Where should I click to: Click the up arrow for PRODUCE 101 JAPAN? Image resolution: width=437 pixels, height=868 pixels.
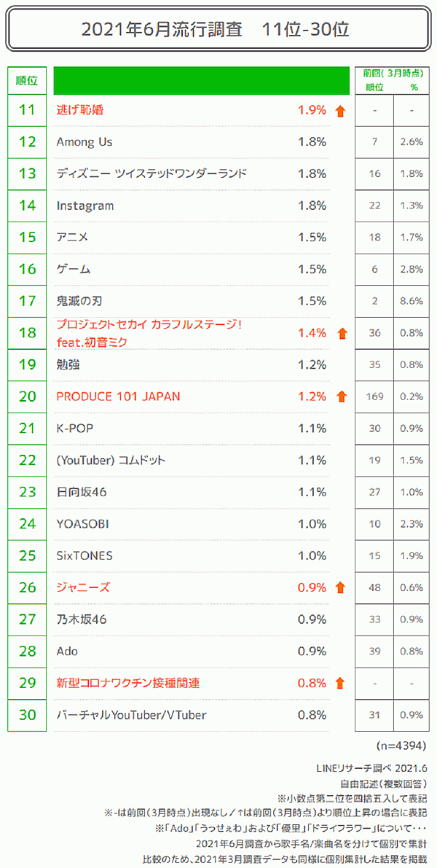339,397
